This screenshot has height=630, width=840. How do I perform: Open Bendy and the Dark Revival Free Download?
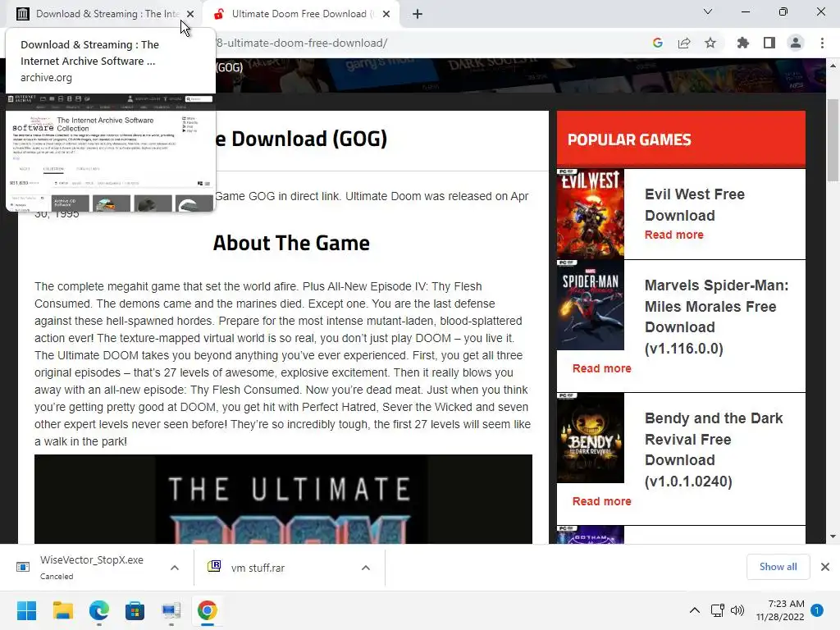(714, 450)
